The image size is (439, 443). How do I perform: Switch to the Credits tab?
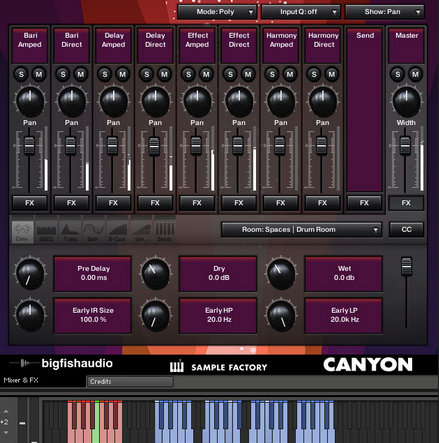[x=130, y=382]
